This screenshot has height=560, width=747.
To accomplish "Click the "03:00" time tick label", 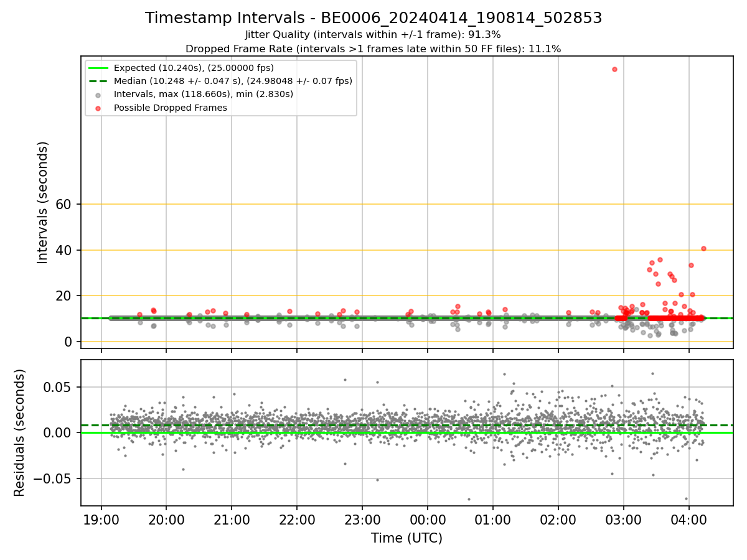I will pos(623,520).
